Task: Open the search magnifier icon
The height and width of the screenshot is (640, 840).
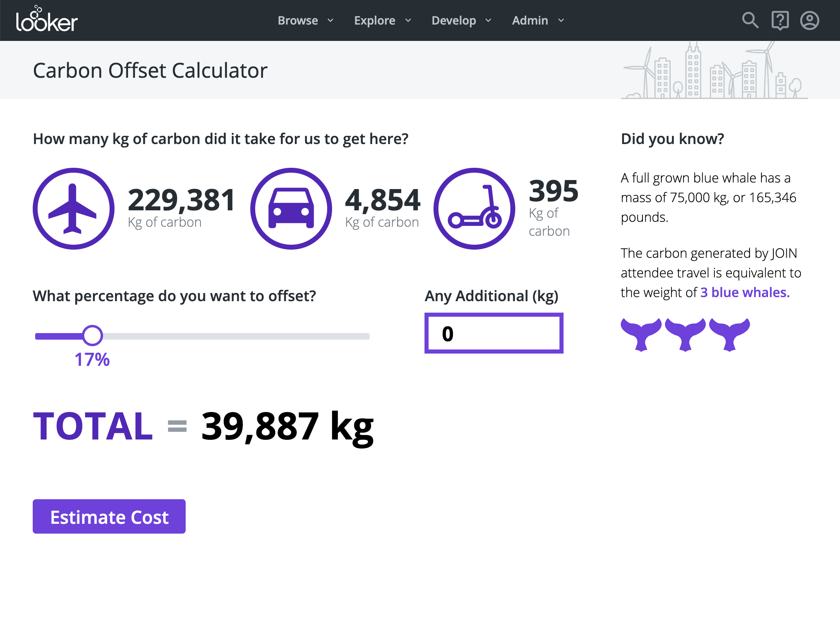Action: (750, 20)
